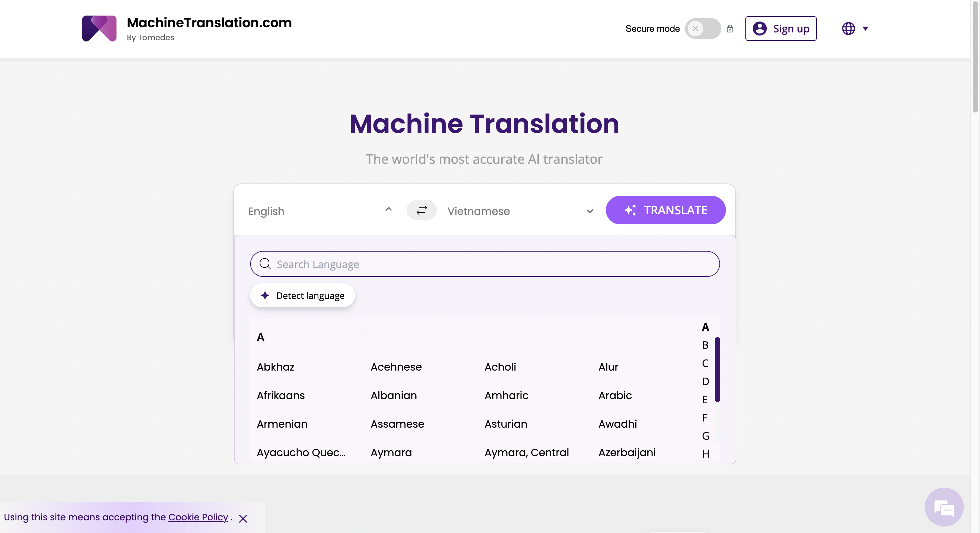Pick Awadhi in the language list

tap(618, 423)
